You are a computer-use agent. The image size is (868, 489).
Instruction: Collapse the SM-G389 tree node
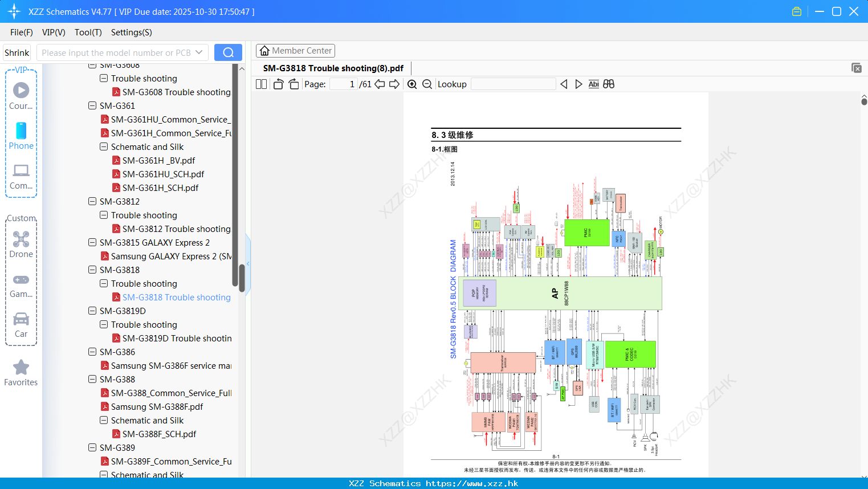92,447
